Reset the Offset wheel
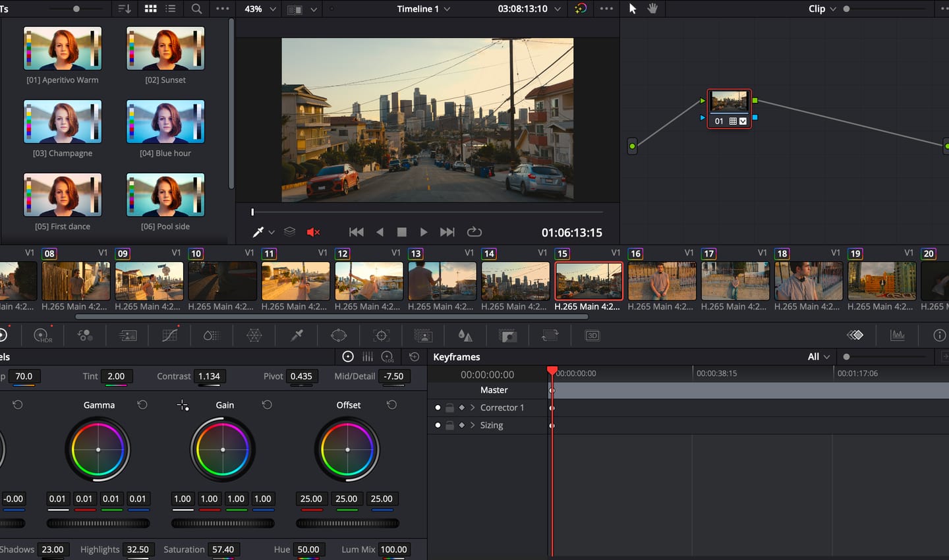 point(391,405)
